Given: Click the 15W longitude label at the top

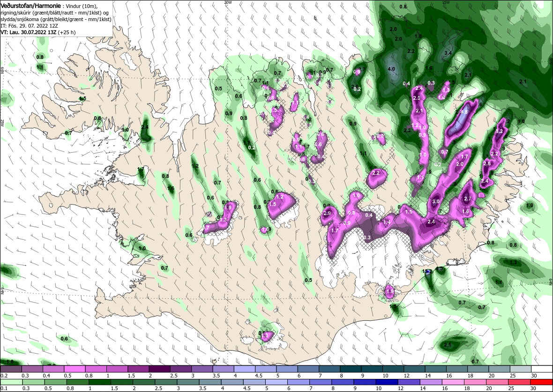Looking at the screenshot, I should coord(446,2).
